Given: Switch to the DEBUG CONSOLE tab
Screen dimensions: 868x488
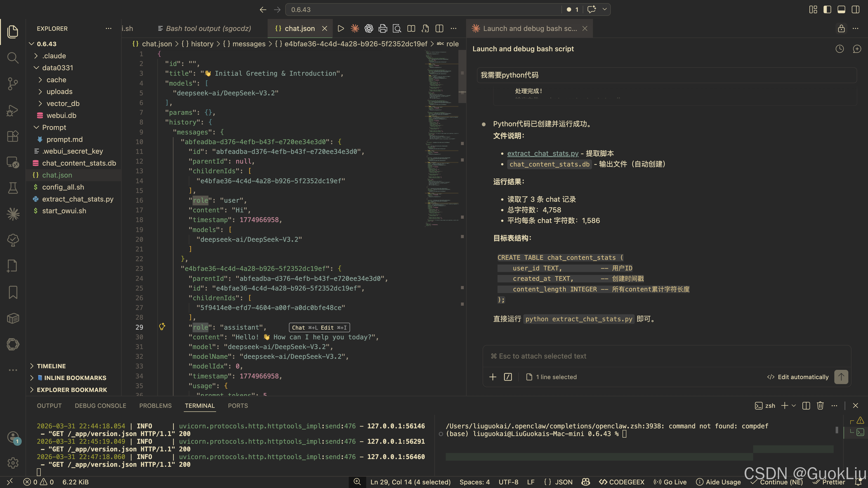Looking at the screenshot, I should click(x=100, y=406).
